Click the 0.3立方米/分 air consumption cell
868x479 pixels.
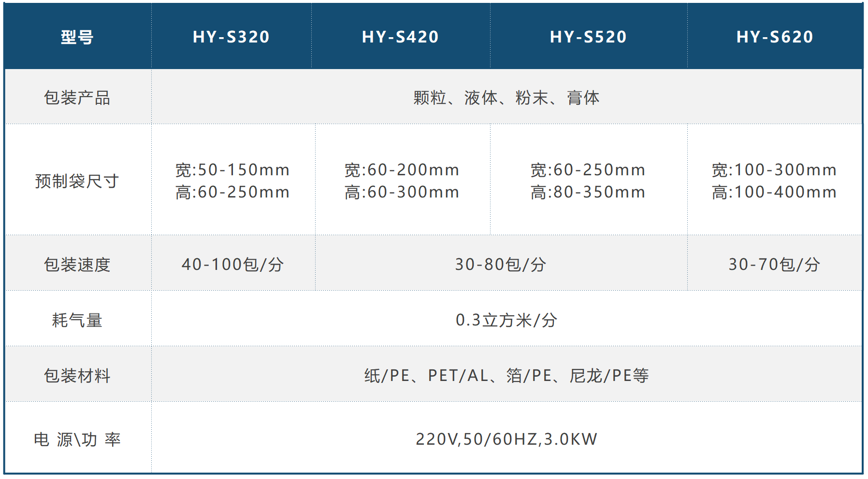506,320
